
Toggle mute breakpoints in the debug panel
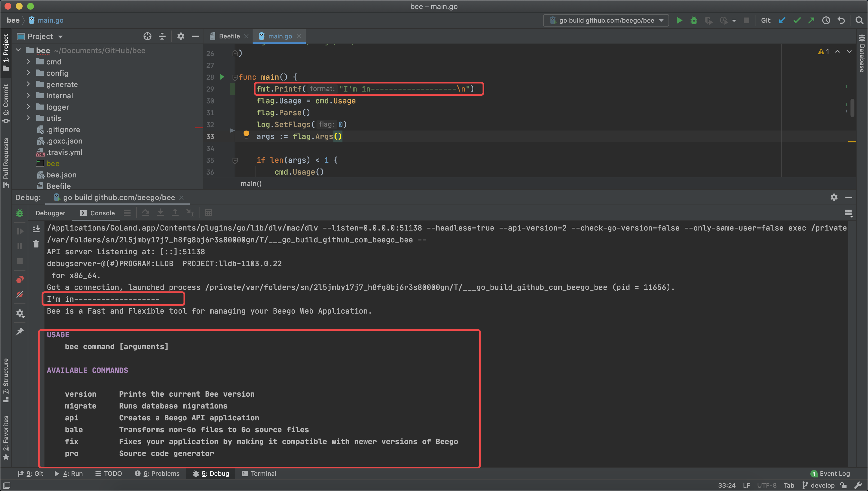pyautogui.click(x=19, y=294)
